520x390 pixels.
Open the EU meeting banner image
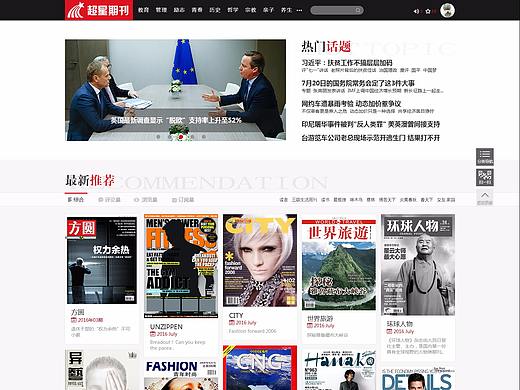click(x=175, y=90)
